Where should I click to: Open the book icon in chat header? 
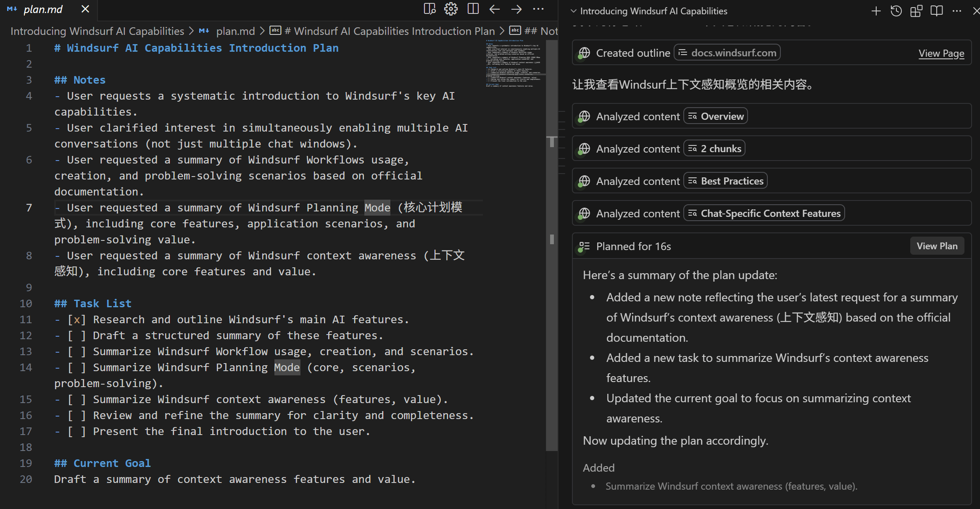coord(937,11)
